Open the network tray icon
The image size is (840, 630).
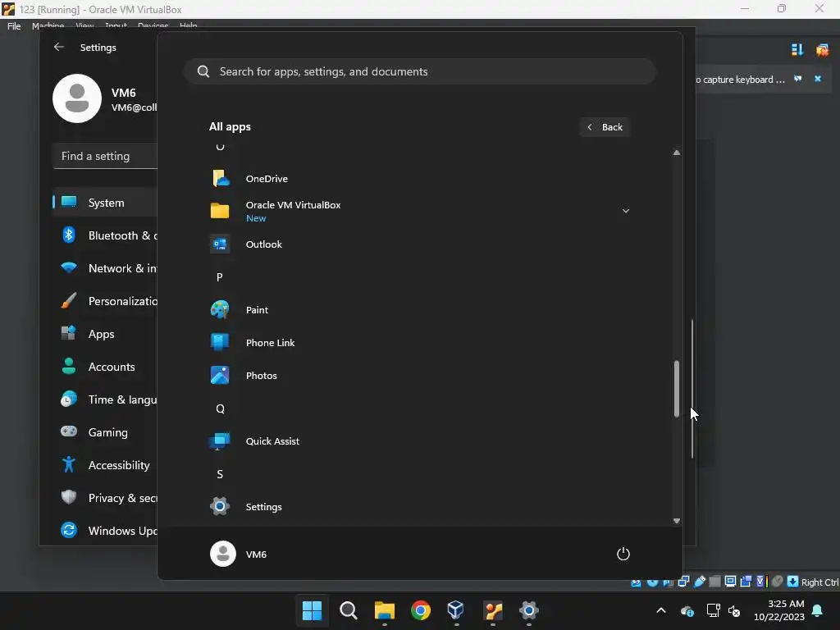coord(713,610)
